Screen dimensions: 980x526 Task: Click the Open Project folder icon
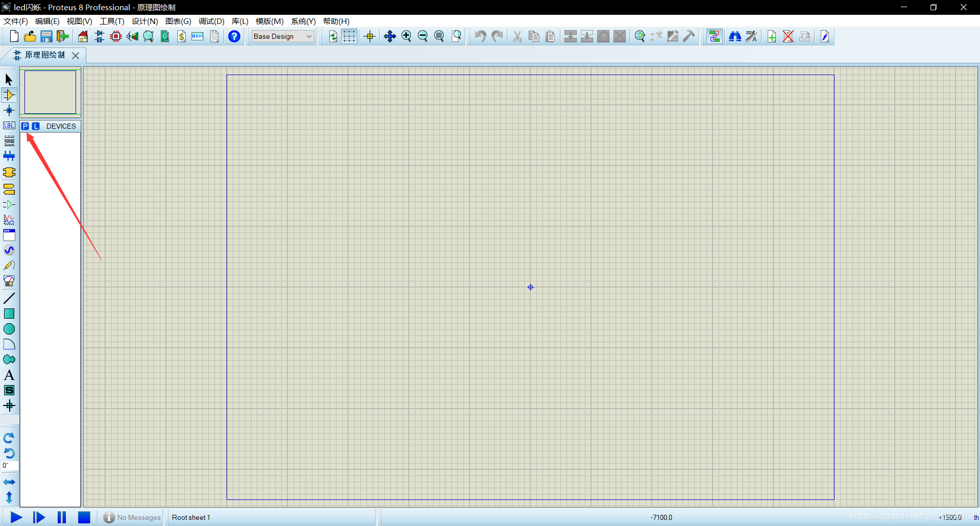tap(30, 36)
